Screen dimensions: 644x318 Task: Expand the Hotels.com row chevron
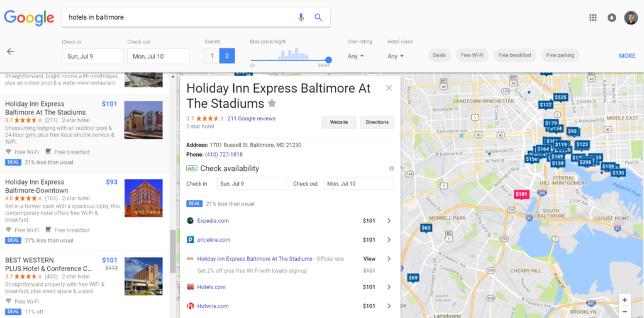tap(389, 287)
